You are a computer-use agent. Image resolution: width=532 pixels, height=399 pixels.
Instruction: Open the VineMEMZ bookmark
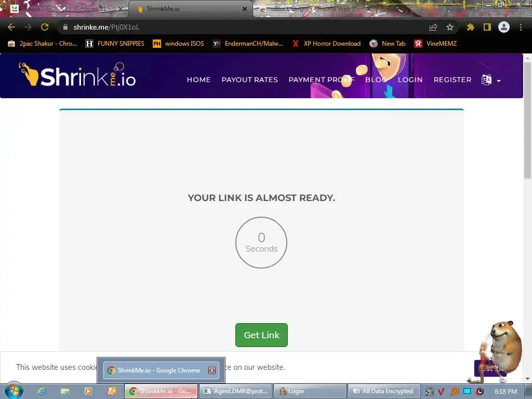[435, 44]
